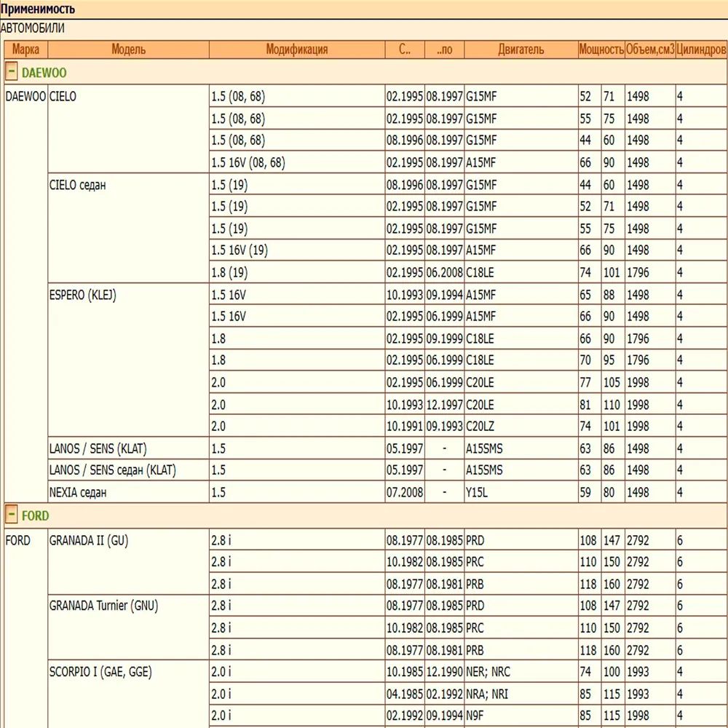The image size is (728, 728).
Task: Click the Модель column header
Action: click(x=128, y=50)
